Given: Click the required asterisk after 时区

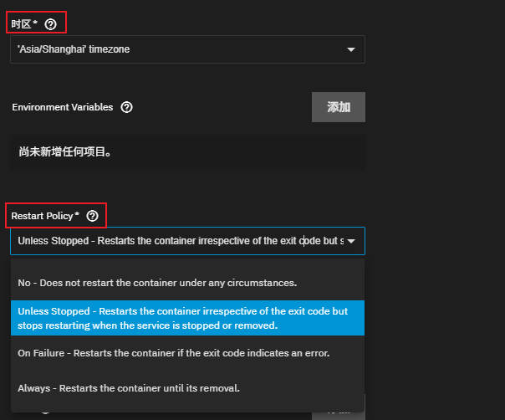Looking at the screenshot, I should pos(35,24).
